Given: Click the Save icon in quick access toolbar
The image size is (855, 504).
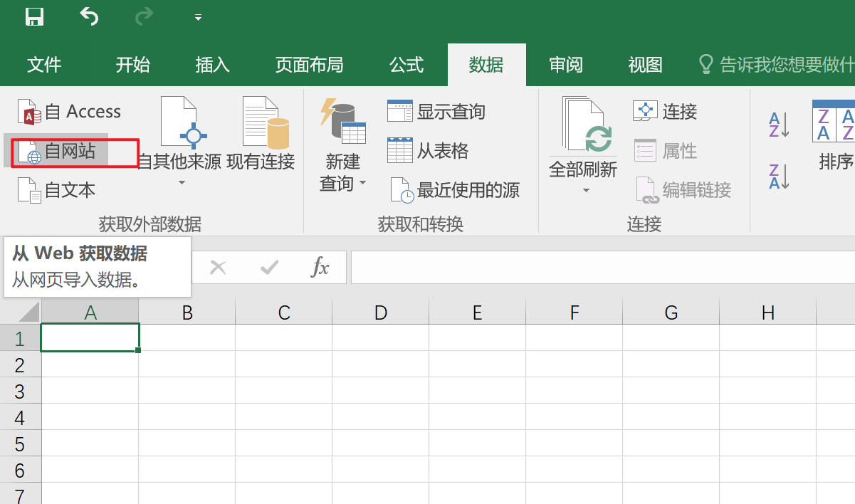Looking at the screenshot, I should (33, 16).
